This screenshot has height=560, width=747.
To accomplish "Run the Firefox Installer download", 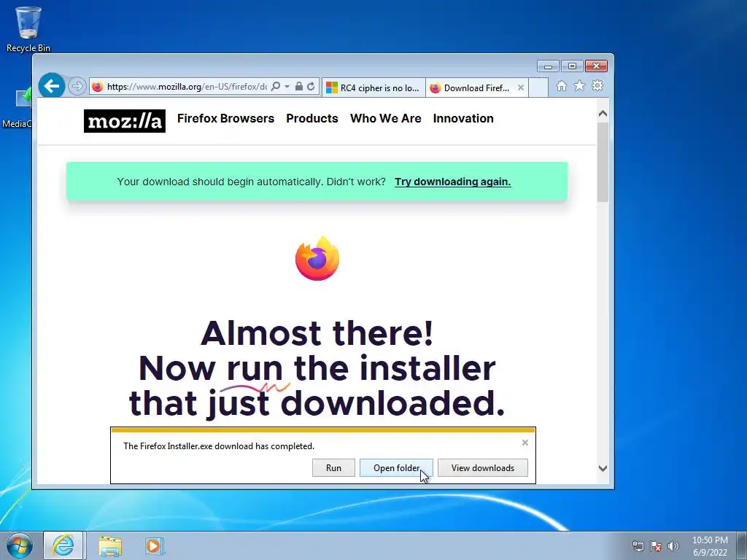I will tap(333, 468).
